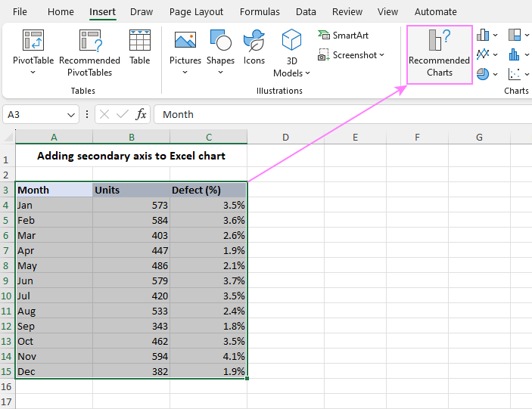Screen dimensions: 532x409
Task: Open Recommended Charts
Action: tap(440, 54)
